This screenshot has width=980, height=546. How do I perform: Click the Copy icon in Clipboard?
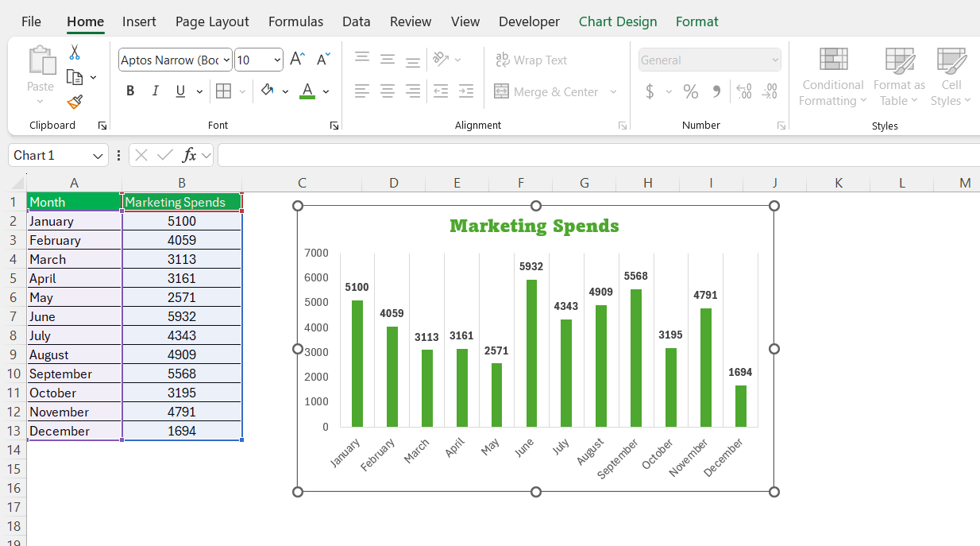coord(75,77)
